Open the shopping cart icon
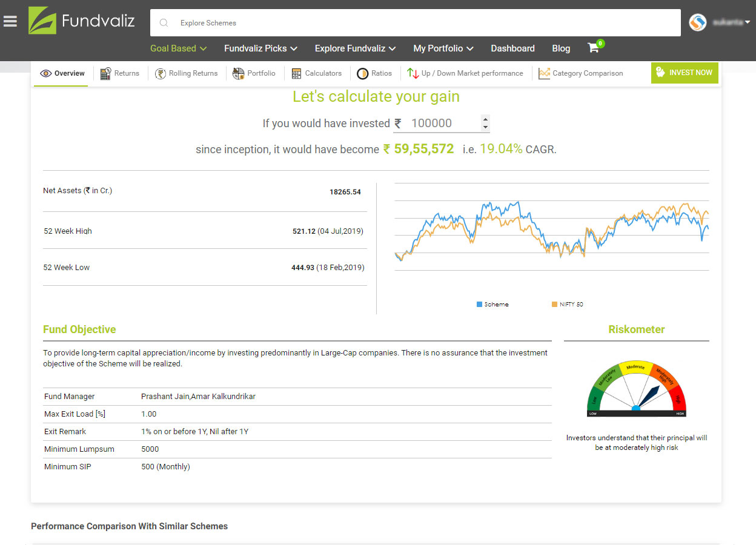Screen dimensions: 756x545 click(593, 48)
